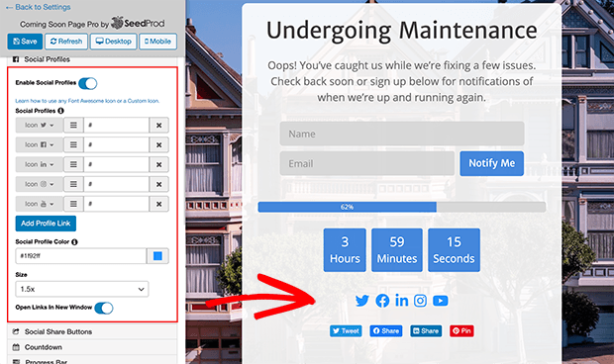Focus the LinkedIn profile URL field
This screenshot has height=364, width=614.
[x=116, y=164]
